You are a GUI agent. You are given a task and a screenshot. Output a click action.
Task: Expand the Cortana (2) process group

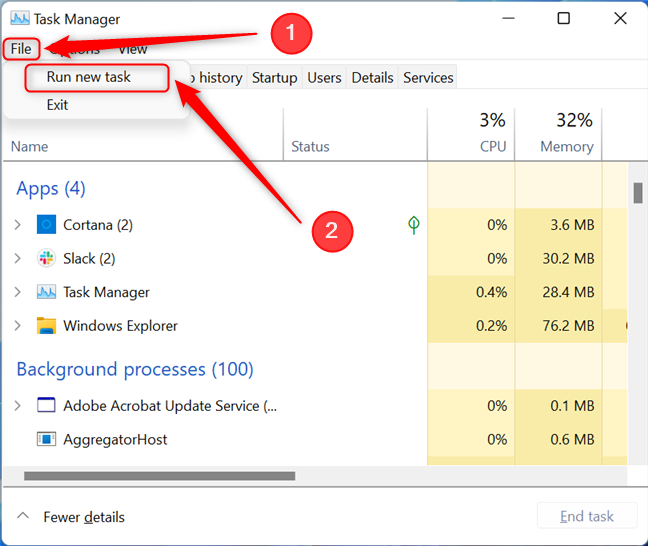point(17,225)
